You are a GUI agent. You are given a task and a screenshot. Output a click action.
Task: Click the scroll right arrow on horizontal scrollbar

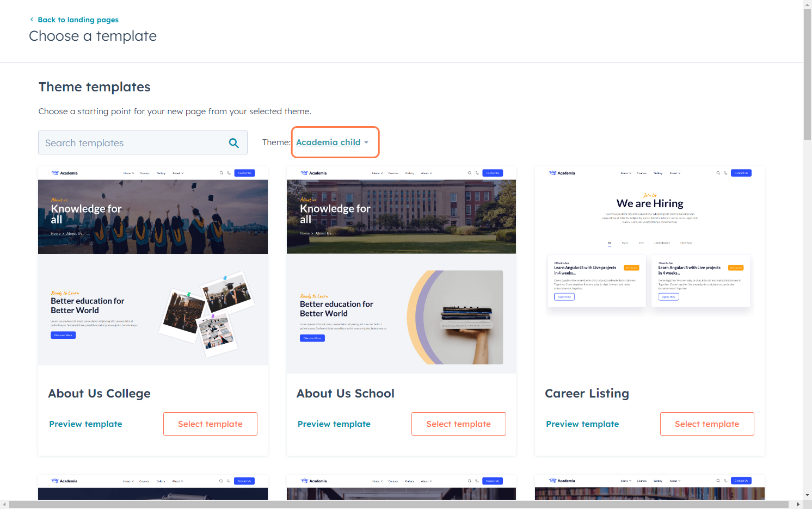tap(798, 504)
